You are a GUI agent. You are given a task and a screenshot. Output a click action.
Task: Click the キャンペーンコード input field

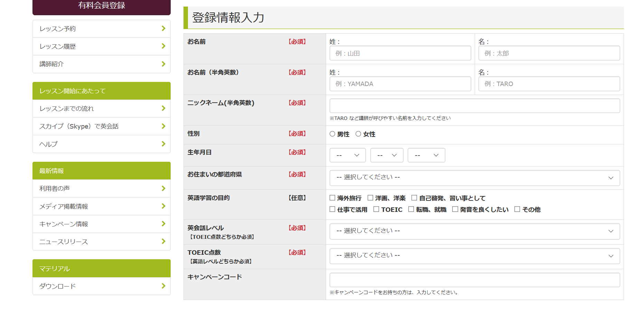coord(474,280)
